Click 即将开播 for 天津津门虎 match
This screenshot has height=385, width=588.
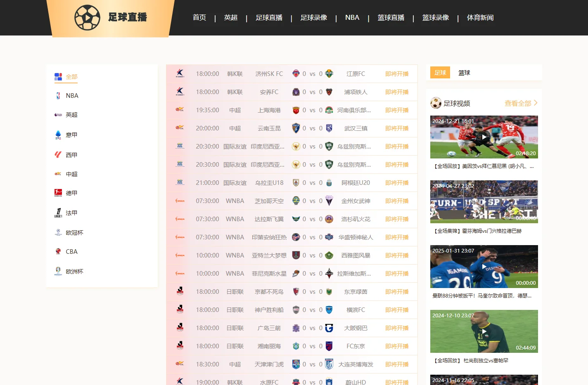[397, 364]
